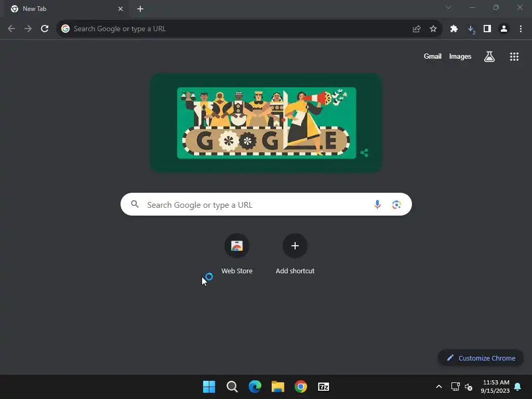
Task: Select the New Tab tab
Action: point(66,9)
